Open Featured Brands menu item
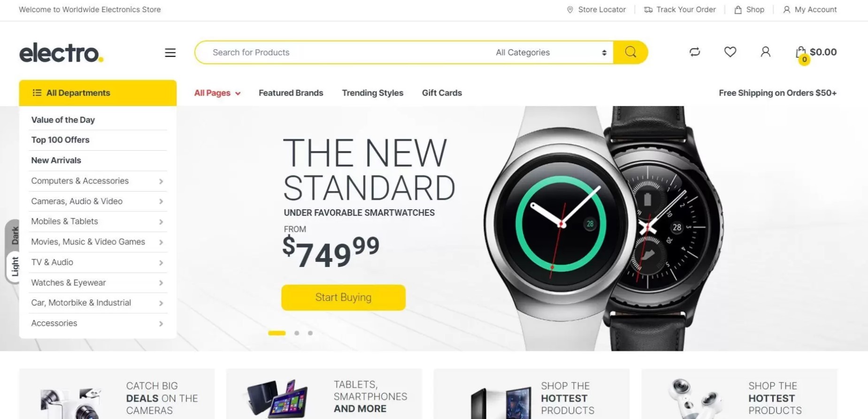Image resolution: width=868 pixels, height=419 pixels. tap(291, 93)
